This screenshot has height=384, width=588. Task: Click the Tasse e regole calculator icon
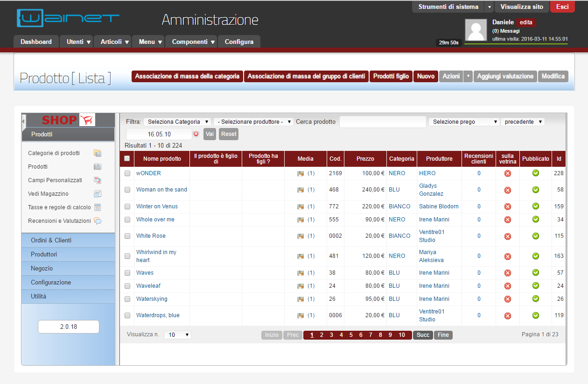[x=98, y=207]
